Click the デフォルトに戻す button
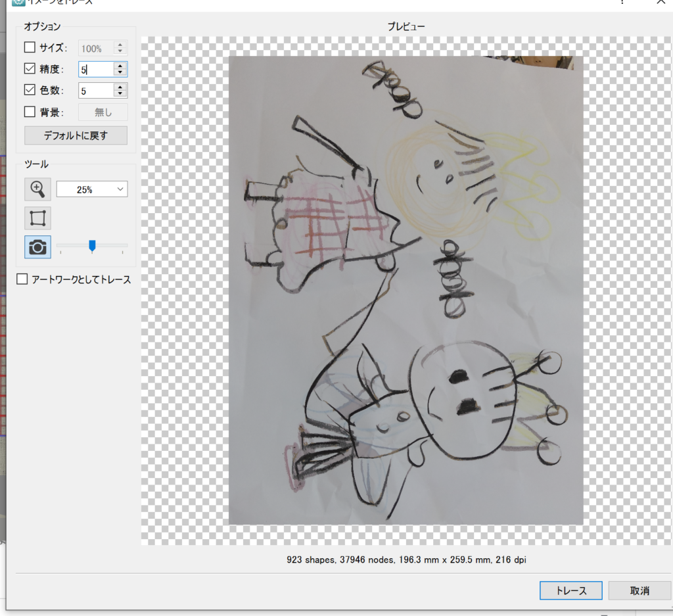This screenshot has height=616, width=673. tap(76, 135)
